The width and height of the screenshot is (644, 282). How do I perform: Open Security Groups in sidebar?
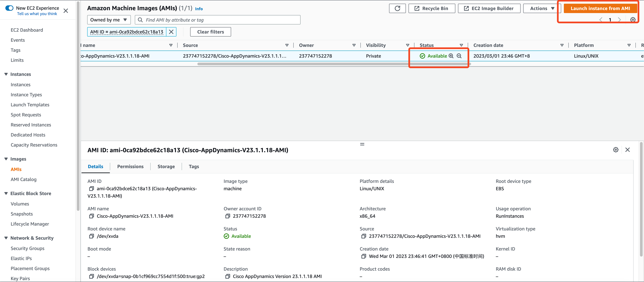pos(28,248)
